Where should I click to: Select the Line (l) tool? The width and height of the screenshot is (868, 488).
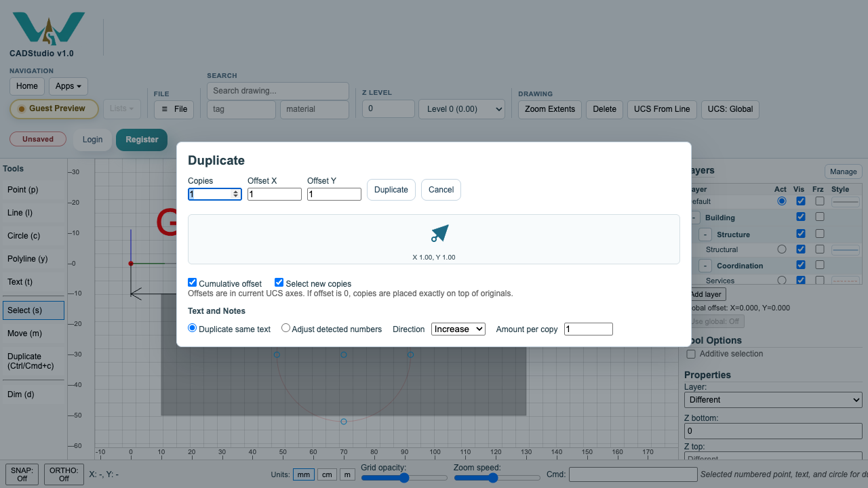click(x=33, y=213)
